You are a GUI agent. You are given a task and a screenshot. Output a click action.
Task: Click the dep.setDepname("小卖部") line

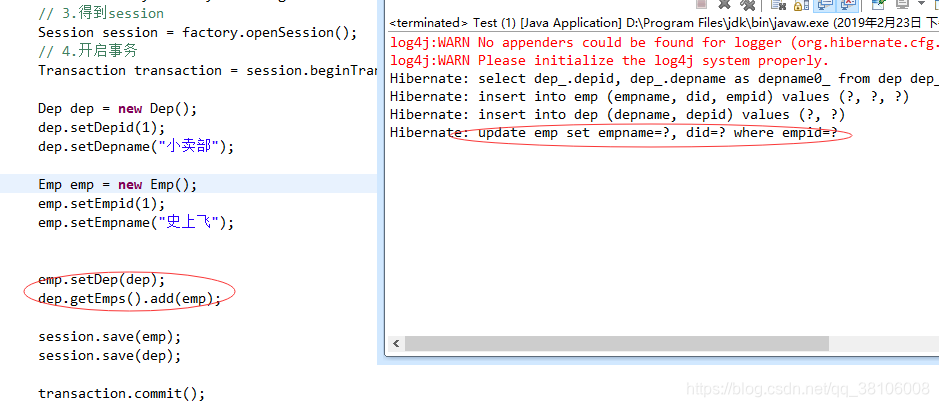136,147
